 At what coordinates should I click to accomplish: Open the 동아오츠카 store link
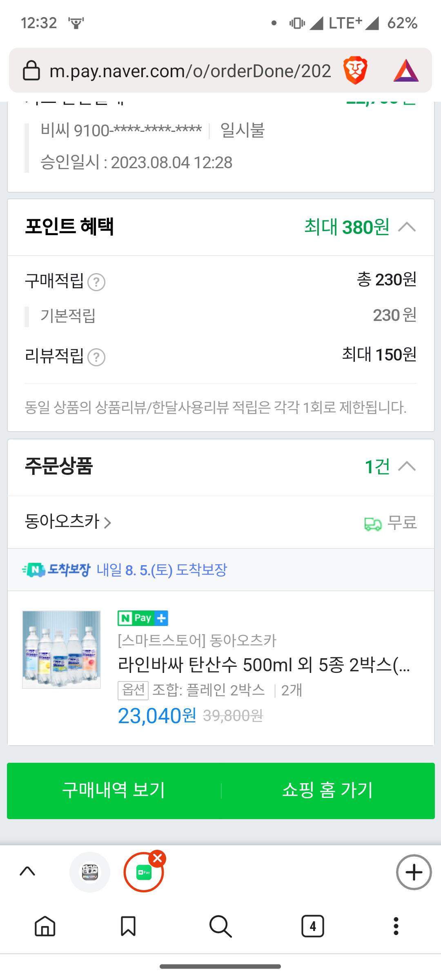click(68, 522)
